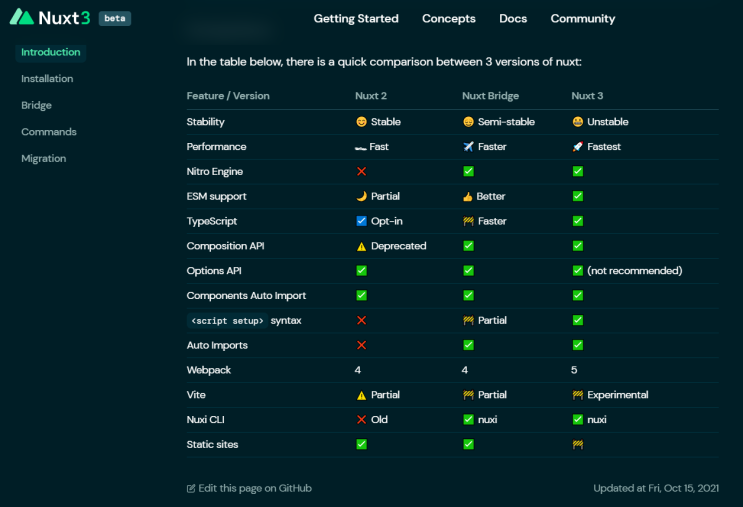This screenshot has height=507, width=743.
Task: Click the Feature / Version column header
Action: coord(228,96)
